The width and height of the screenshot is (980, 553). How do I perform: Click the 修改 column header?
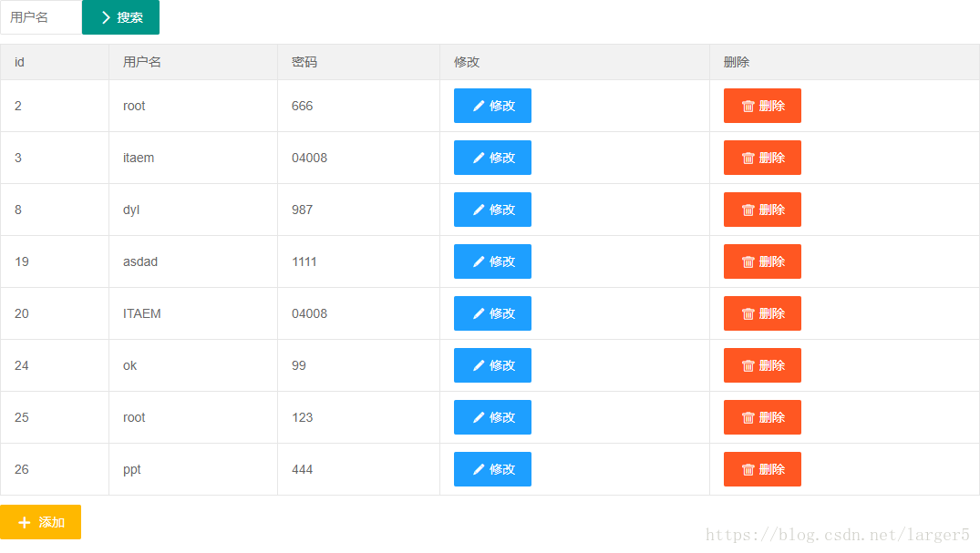(x=575, y=62)
